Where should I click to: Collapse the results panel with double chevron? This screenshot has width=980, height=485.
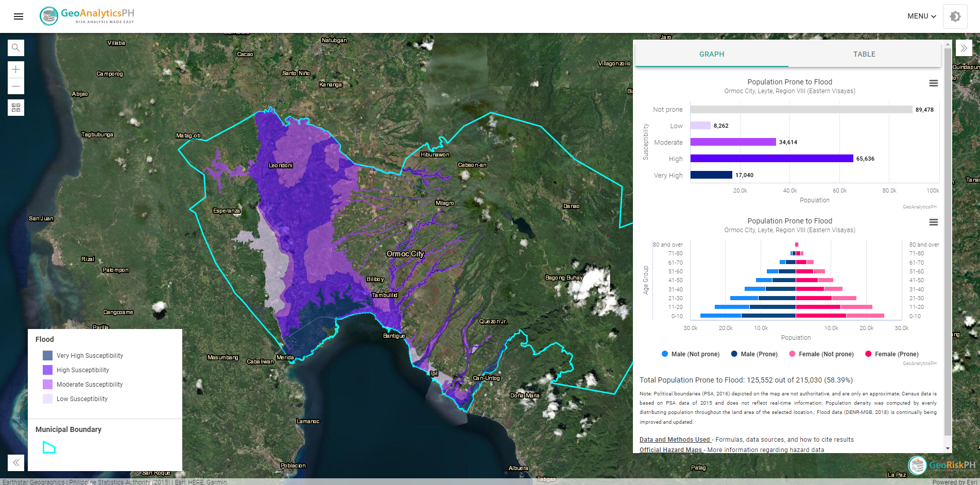pyautogui.click(x=964, y=48)
